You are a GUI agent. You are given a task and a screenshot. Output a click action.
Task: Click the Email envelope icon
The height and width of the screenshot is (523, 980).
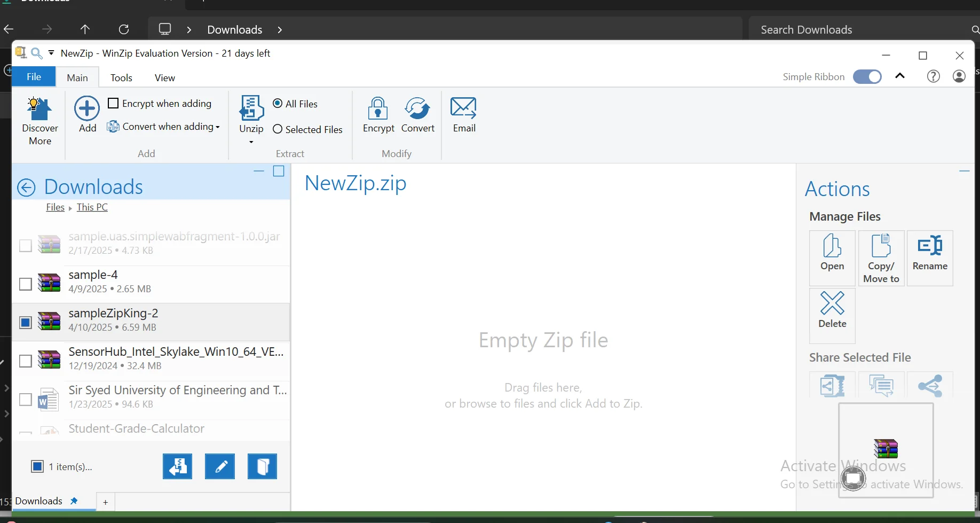point(464,108)
